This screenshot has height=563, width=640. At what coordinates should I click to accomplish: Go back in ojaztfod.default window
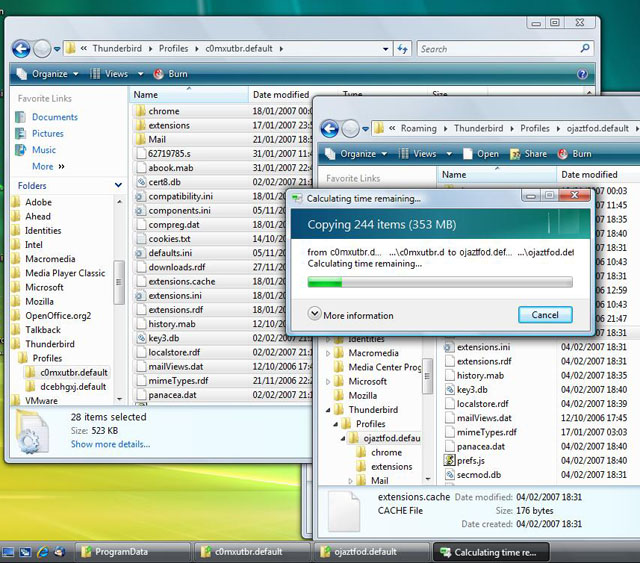[x=329, y=129]
